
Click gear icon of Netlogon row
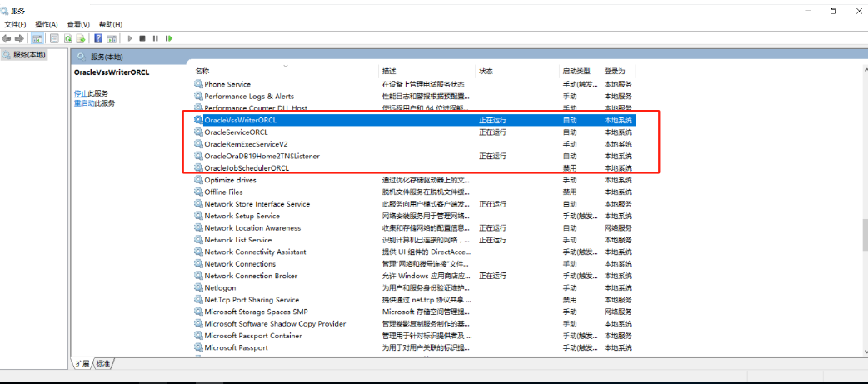[x=199, y=287]
